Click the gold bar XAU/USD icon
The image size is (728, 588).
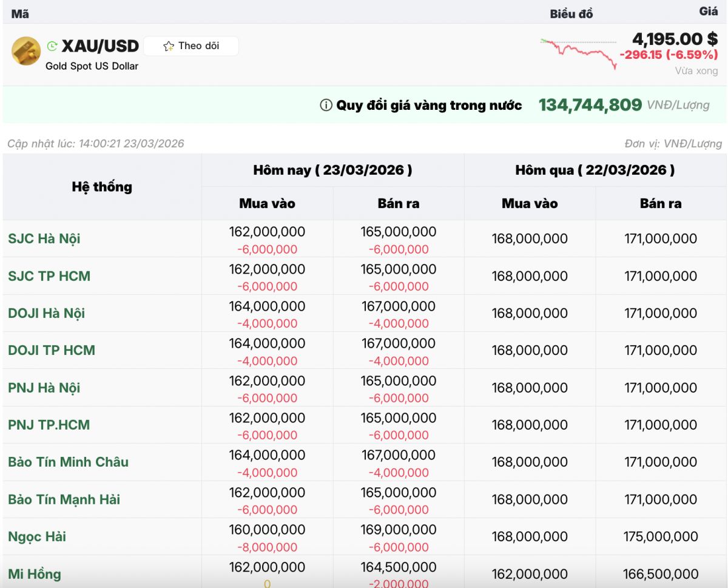26,52
